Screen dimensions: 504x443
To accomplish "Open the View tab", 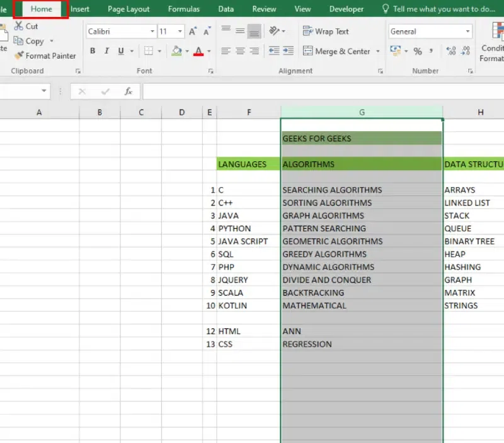I will (303, 9).
